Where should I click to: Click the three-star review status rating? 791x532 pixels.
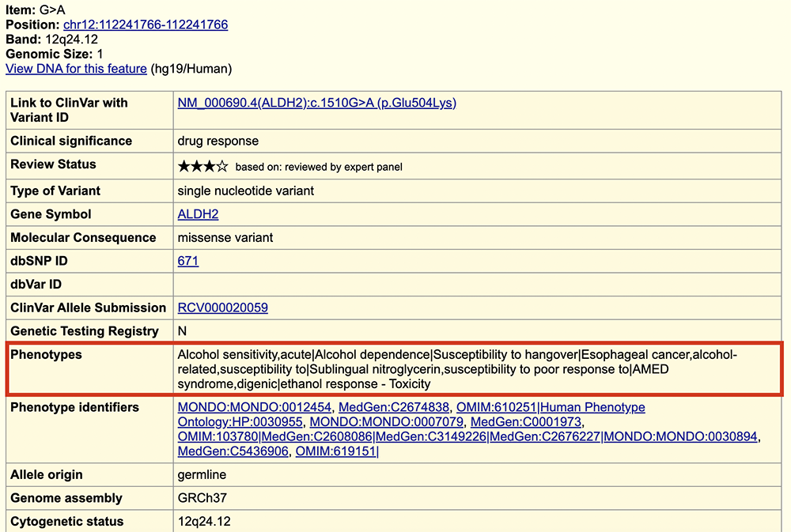click(x=202, y=166)
